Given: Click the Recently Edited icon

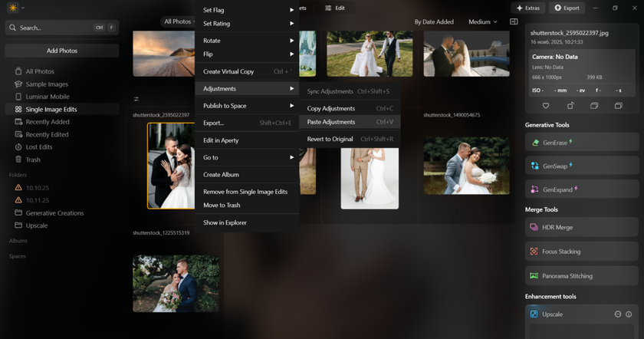Looking at the screenshot, I should [x=18, y=134].
